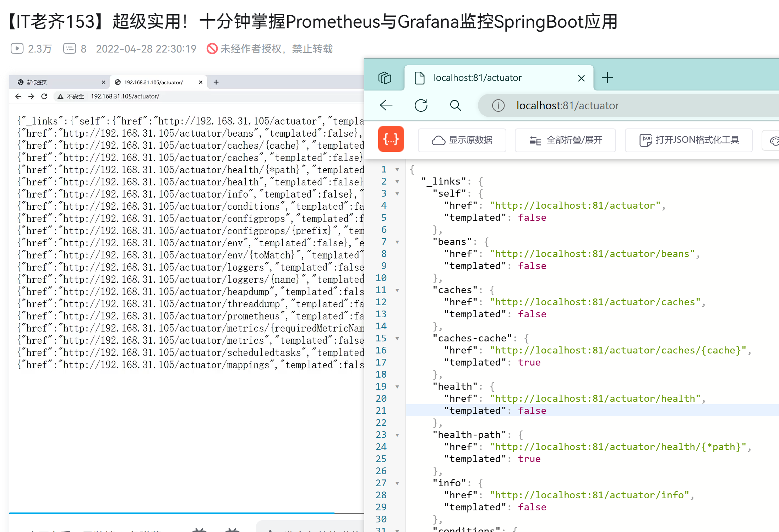Click the 192.168.31.105/actuator/ URL text

tap(125, 96)
